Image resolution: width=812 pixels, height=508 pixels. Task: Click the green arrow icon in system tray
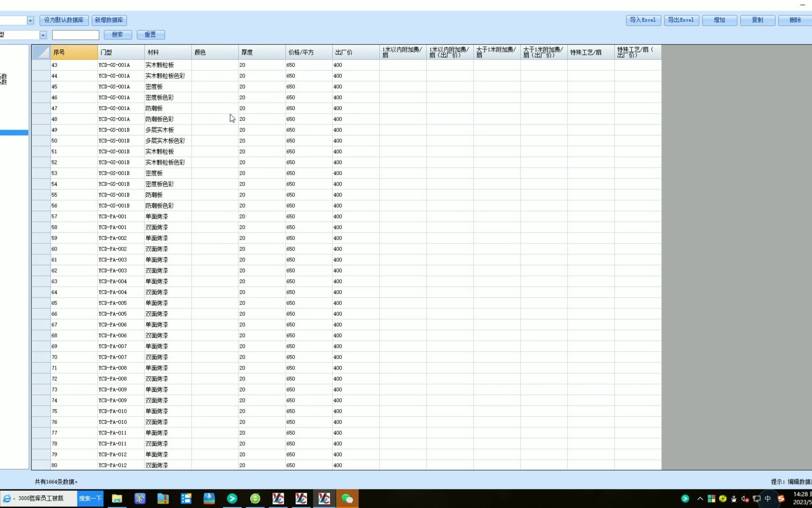click(685, 499)
